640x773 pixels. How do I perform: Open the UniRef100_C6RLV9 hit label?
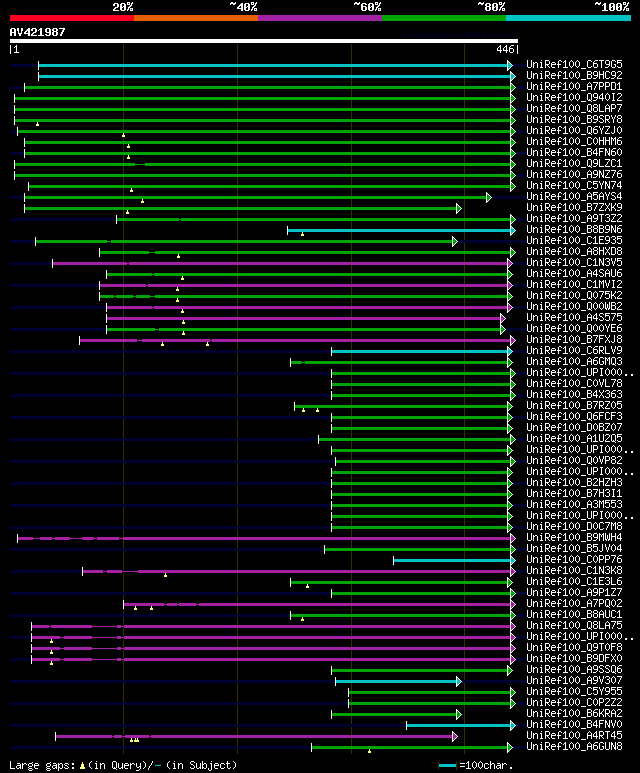[574, 350]
